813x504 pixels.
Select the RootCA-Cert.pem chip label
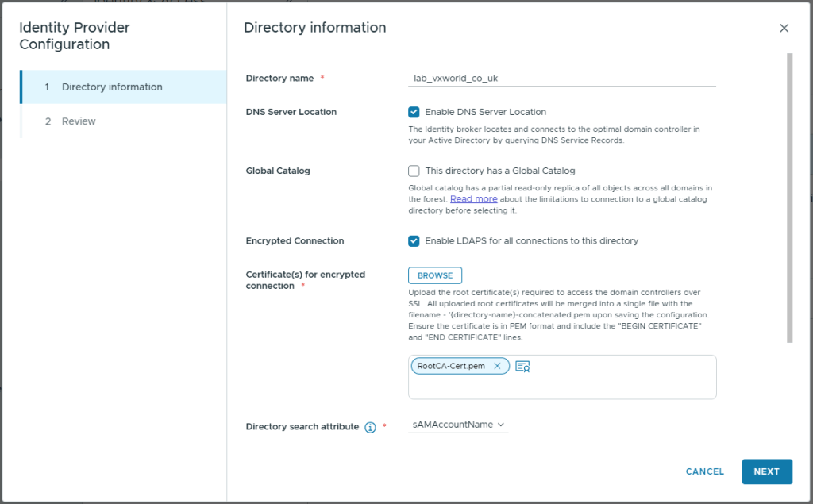click(451, 366)
